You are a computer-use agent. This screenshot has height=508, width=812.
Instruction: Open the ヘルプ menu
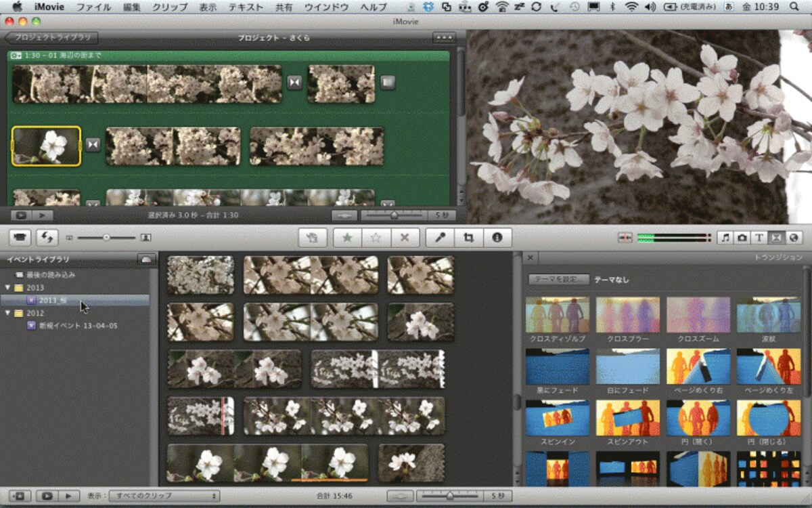coord(374,7)
